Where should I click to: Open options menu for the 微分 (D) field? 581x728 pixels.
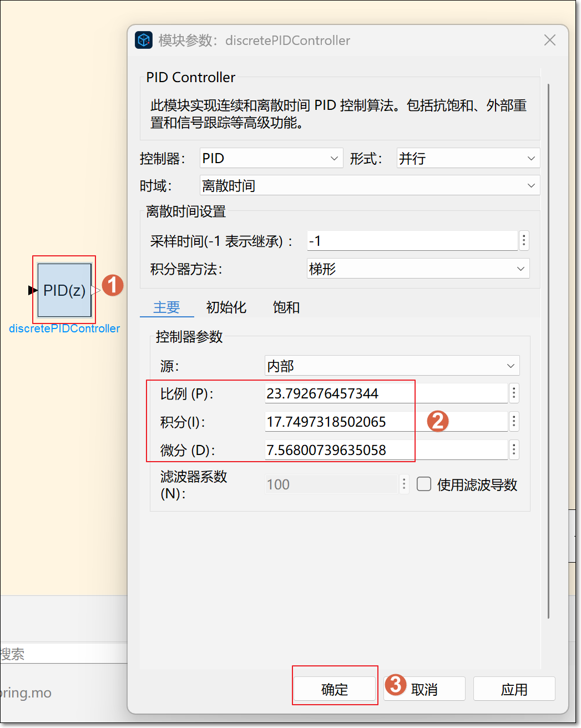point(514,450)
